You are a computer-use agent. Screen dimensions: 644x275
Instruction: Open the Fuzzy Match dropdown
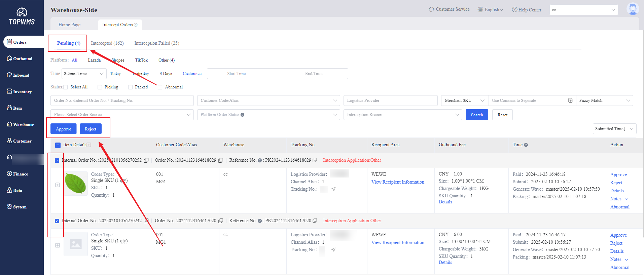pyautogui.click(x=604, y=101)
